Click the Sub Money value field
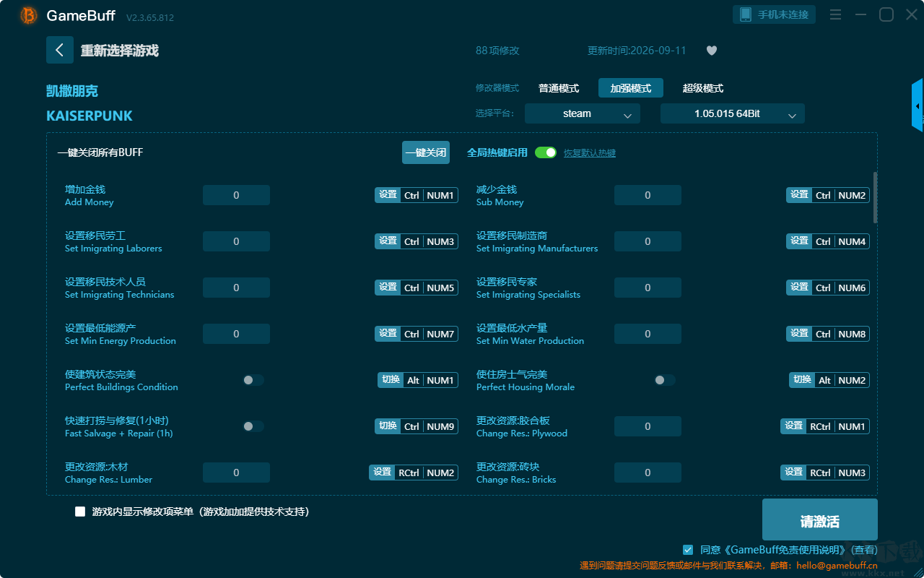Viewport: 924px width, 578px height. click(648, 195)
